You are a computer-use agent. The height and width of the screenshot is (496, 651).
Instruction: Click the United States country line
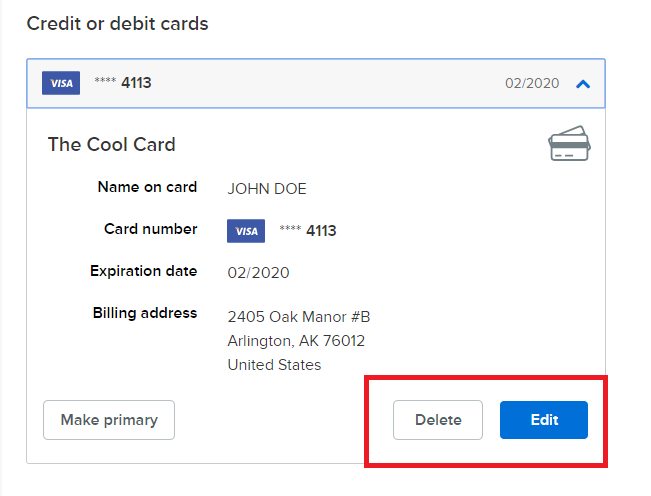tap(274, 365)
